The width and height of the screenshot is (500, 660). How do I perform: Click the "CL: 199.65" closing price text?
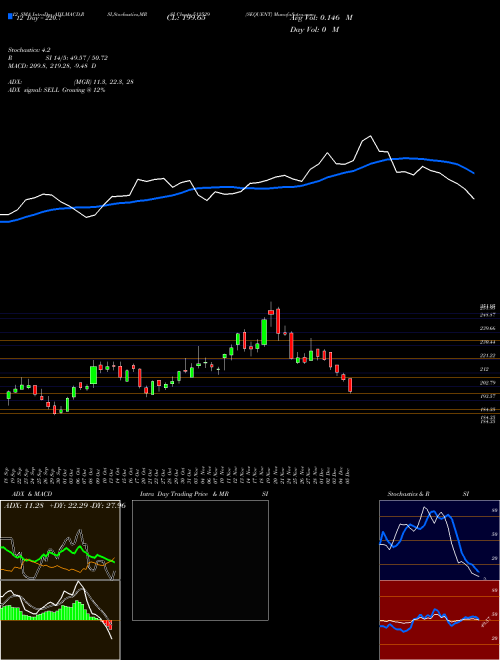[x=186, y=18]
